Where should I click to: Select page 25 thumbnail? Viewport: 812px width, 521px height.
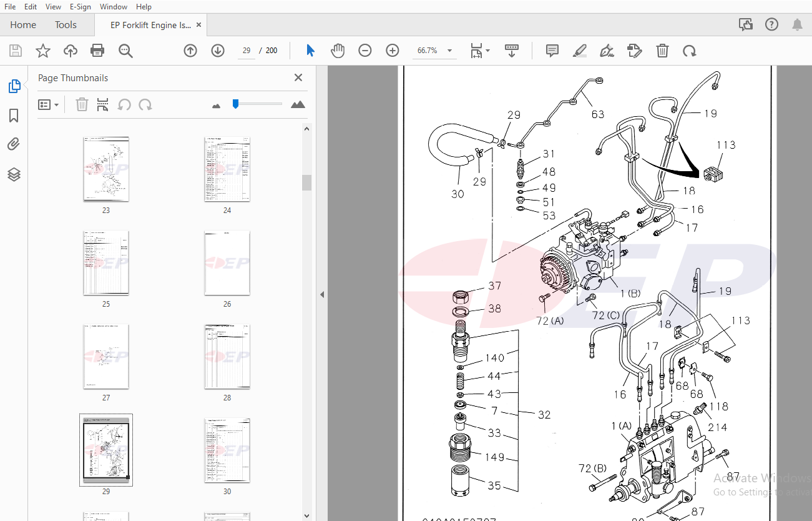click(x=106, y=263)
